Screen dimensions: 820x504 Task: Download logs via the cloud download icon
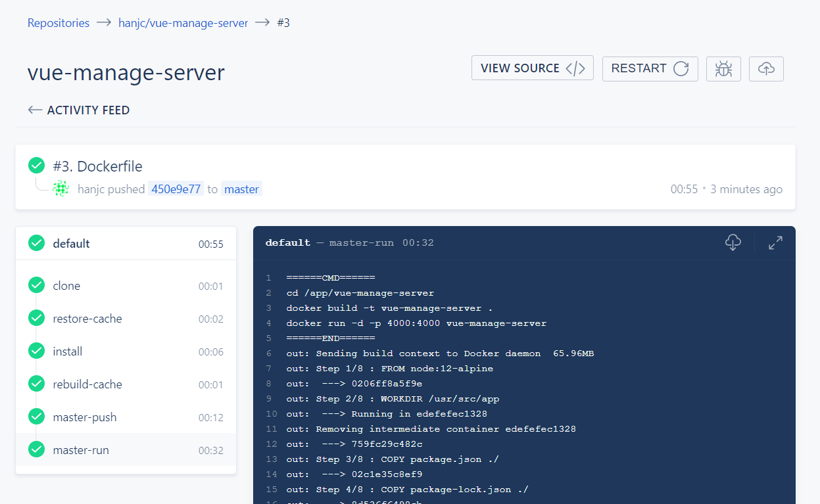coord(733,242)
